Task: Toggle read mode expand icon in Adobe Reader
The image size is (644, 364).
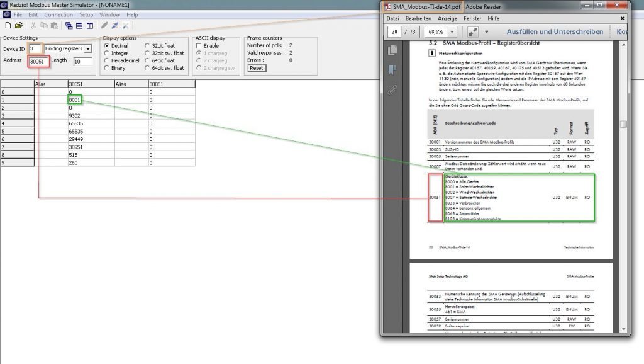Action: (x=473, y=31)
